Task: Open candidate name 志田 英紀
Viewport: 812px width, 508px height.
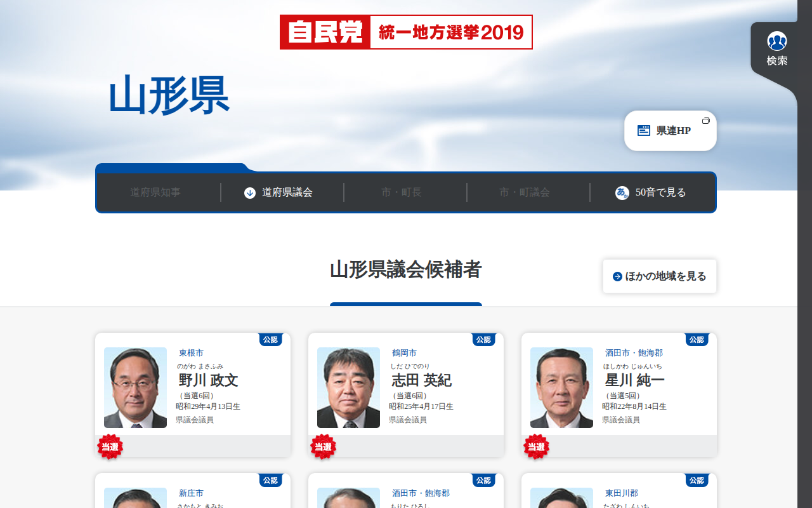Action: pyautogui.click(x=422, y=380)
